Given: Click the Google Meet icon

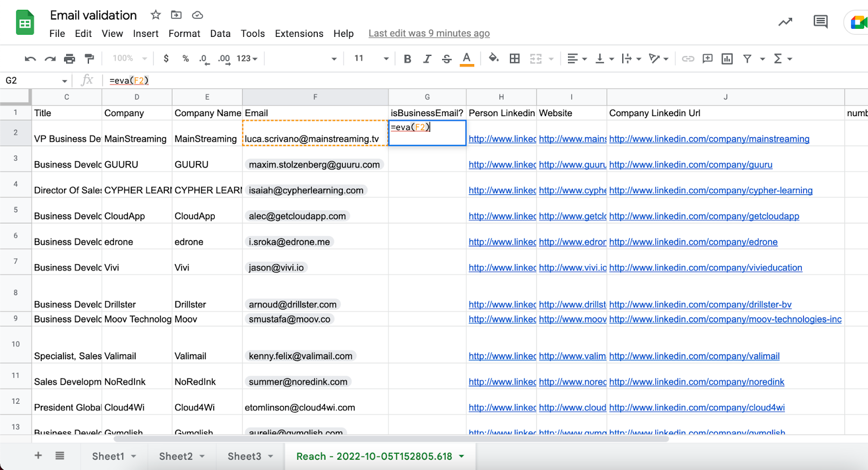Looking at the screenshot, I should click(x=858, y=22).
